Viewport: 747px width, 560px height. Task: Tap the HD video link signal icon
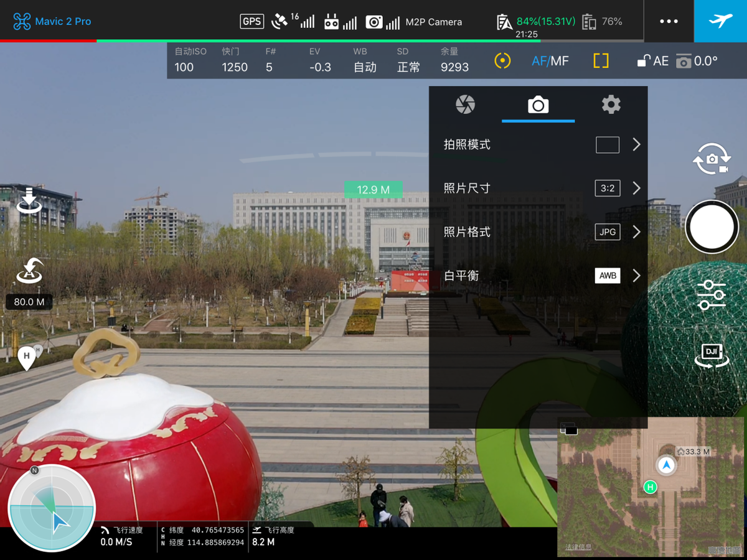tap(382, 22)
